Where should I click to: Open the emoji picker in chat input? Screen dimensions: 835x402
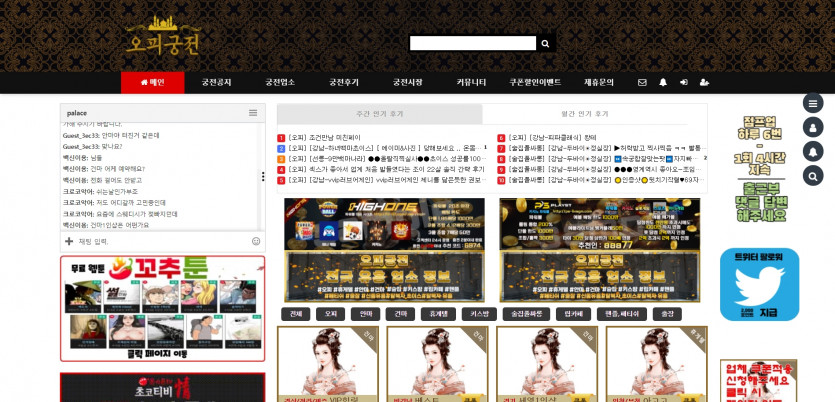click(x=256, y=241)
